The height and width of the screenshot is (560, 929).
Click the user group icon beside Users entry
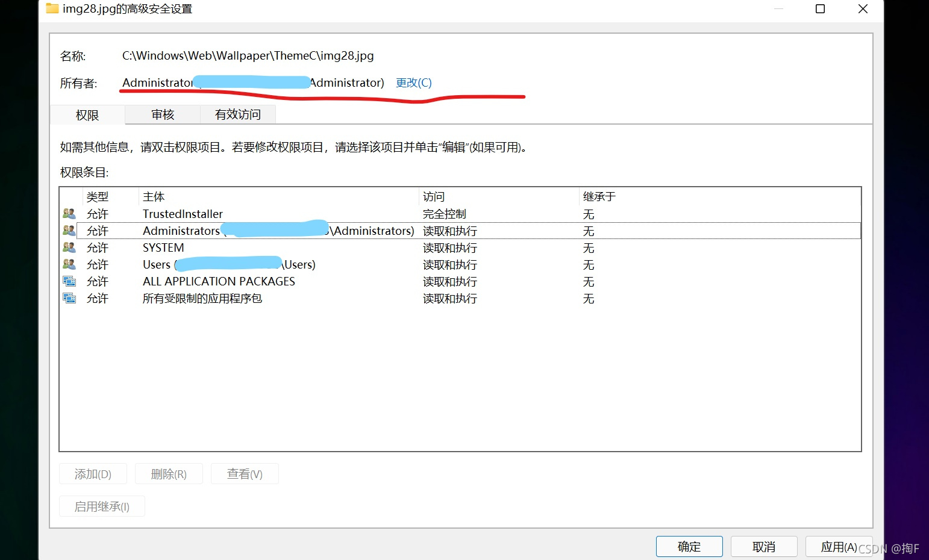69,264
